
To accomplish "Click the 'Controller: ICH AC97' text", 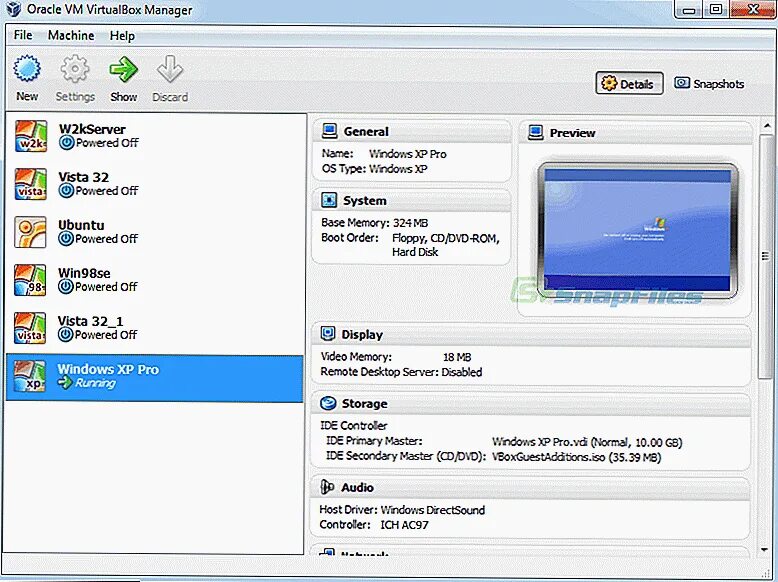I will [374, 524].
